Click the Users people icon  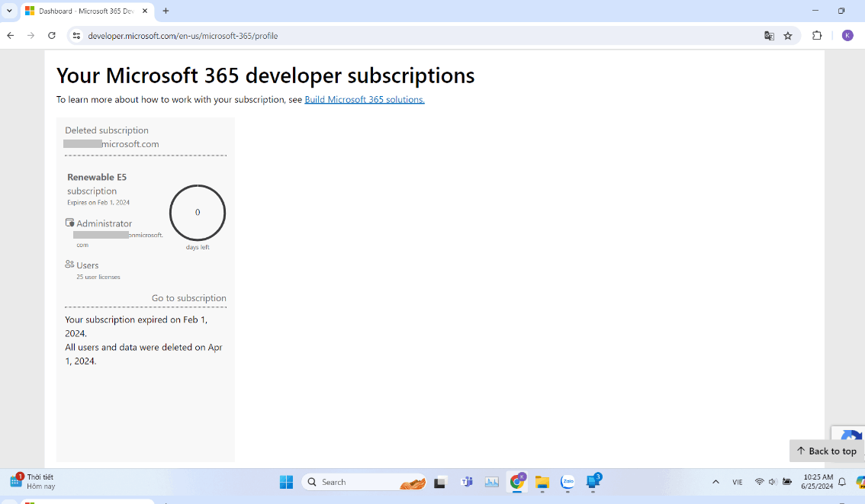point(69,265)
